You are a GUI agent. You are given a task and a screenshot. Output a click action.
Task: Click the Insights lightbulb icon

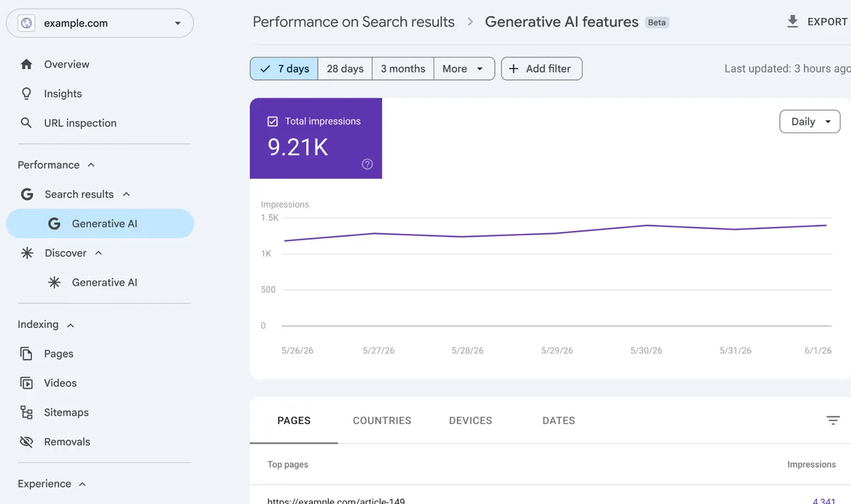pyautogui.click(x=26, y=94)
